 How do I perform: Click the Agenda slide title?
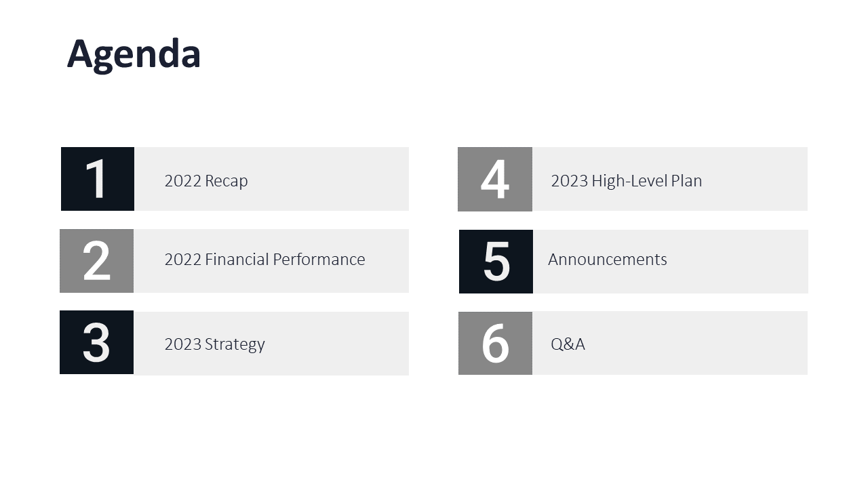134,54
